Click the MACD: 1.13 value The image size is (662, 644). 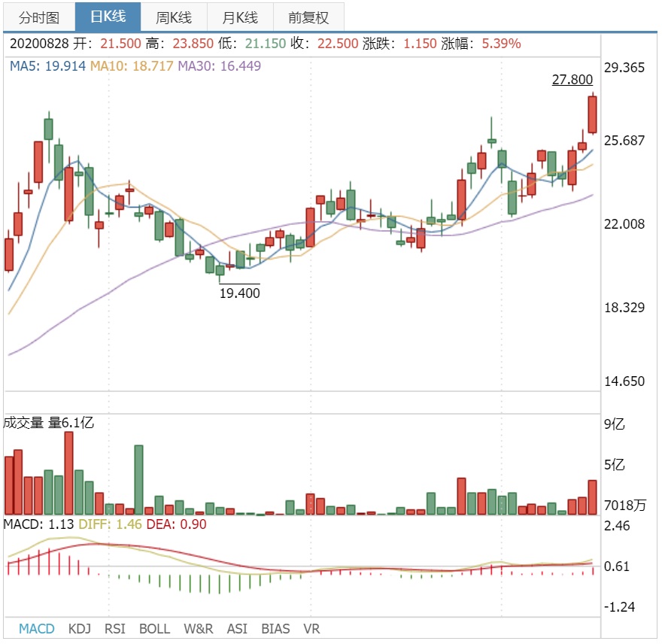(x=38, y=524)
